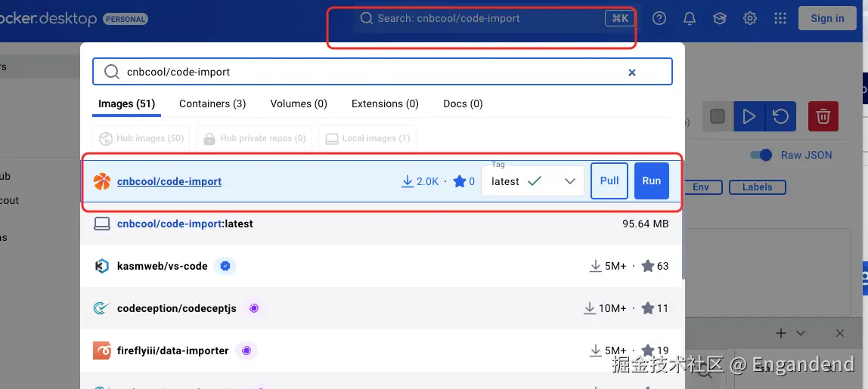Select the codeception/codeceptjs result
The image size is (868, 389).
[x=382, y=308]
